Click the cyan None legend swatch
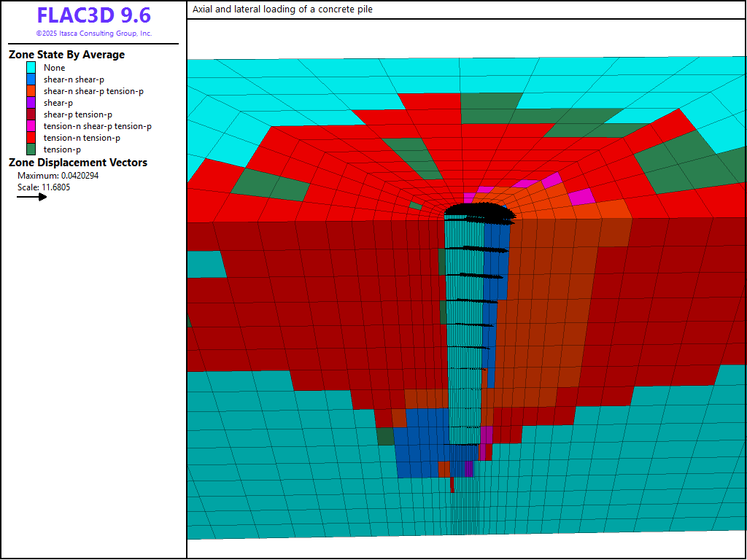The height and width of the screenshot is (560, 747). (x=31, y=68)
